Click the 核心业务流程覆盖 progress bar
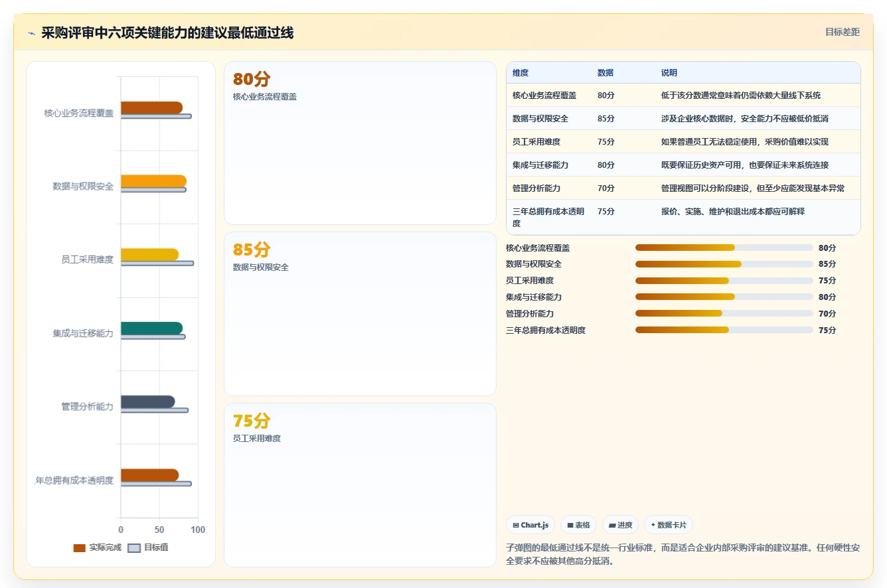The height and width of the screenshot is (588, 887). click(x=724, y=248)
